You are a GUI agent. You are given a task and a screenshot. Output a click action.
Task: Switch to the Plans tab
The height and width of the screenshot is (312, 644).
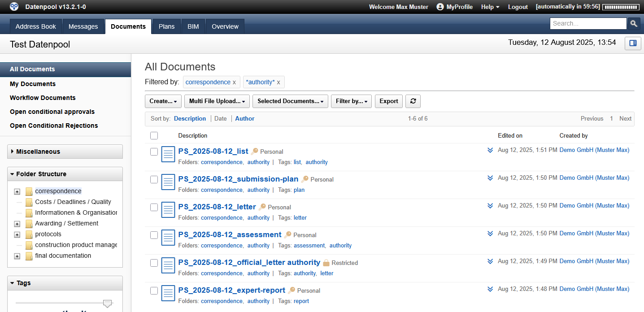[x=166, y=26]
